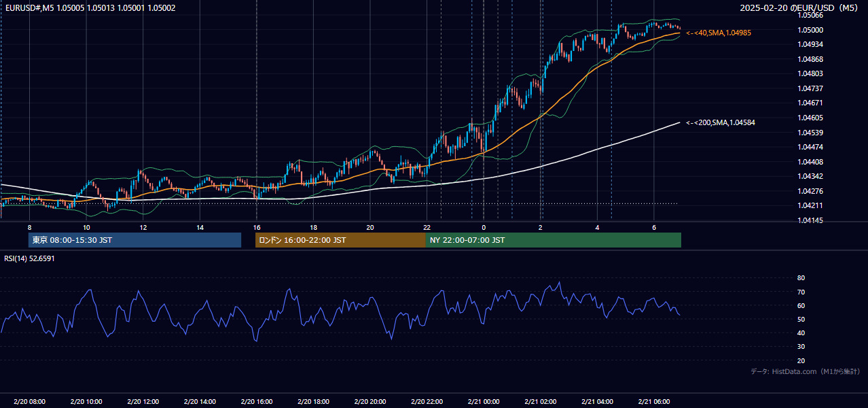Click the 2/21 00:00 time label
868x408 pixels.
click(x=484, y=401)
